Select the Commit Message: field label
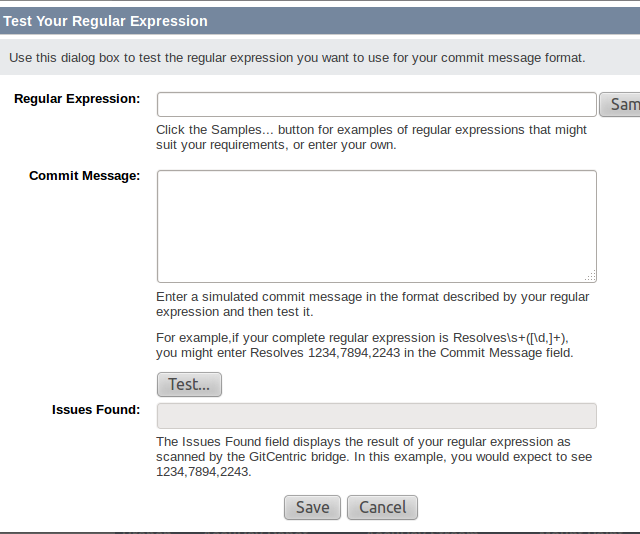The image size is (640, 534). (84, 175)
